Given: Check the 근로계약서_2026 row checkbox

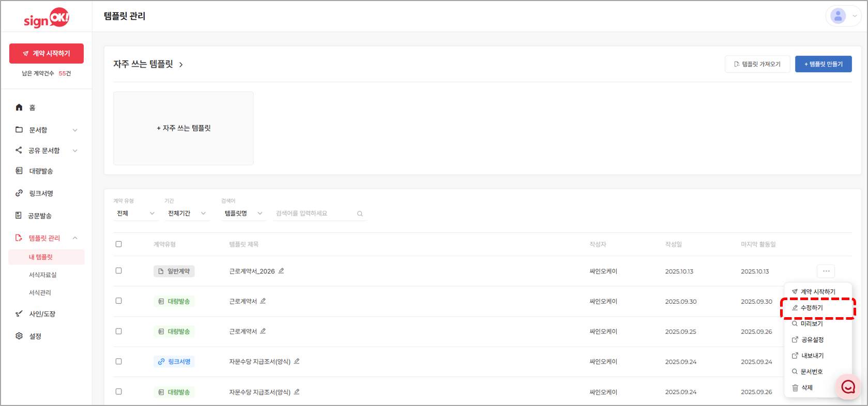Looking at the screenshot, I should [119, 271].
